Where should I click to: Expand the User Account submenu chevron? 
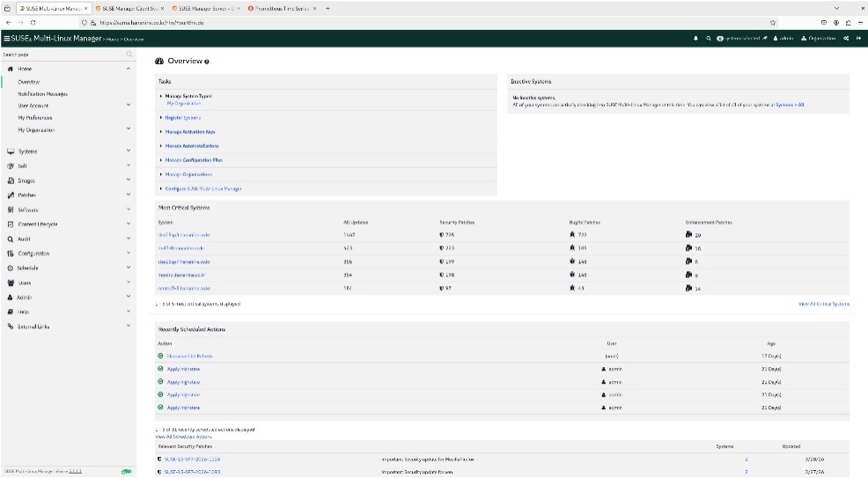click(129, 105)
